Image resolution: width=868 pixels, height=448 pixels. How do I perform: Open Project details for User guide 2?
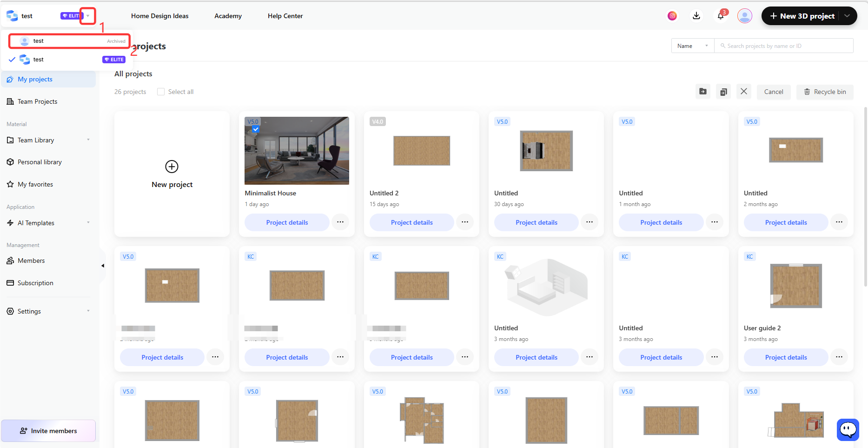pyautogui.click(x=786, y=357)
